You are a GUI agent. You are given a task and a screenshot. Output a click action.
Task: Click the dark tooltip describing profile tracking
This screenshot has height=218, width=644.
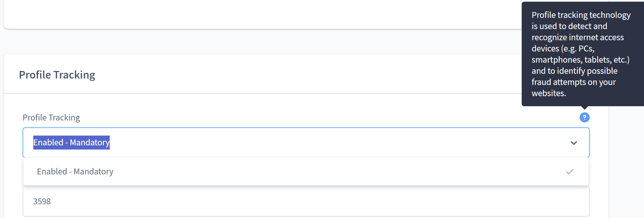(582, 53)
